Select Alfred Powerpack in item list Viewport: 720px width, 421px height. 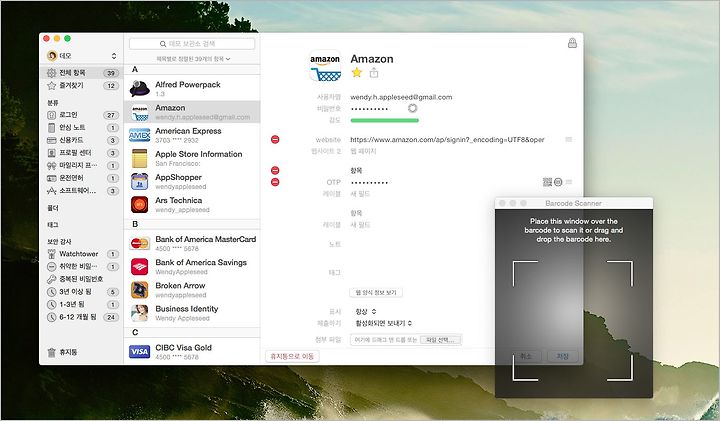pos(192,88)
